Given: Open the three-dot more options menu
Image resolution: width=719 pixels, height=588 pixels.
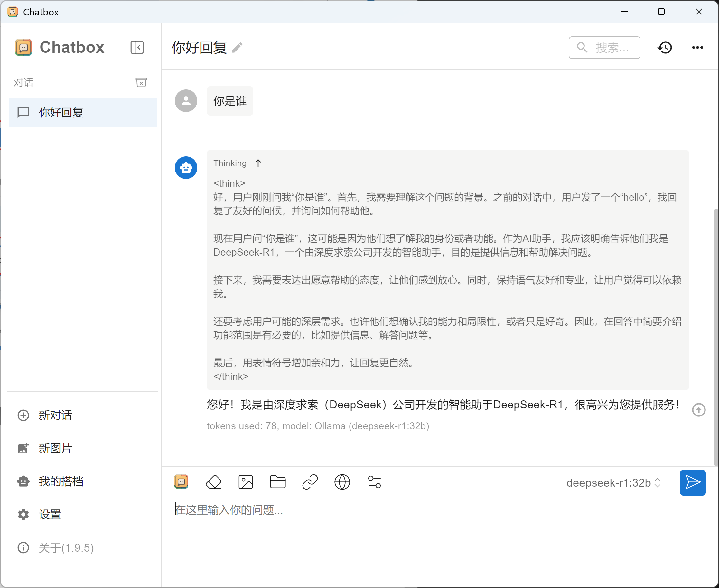Looking at the screenshot, I should [697, 48].
